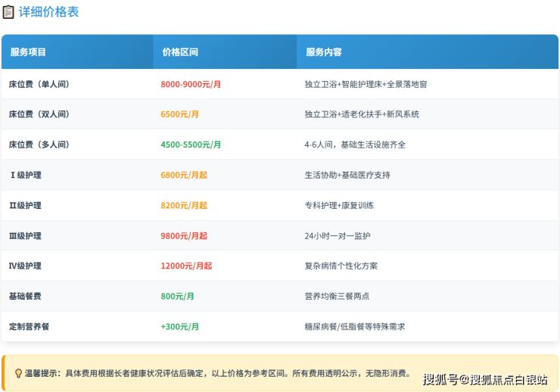Select the 服务项目 column header
Viewport: 560px width, 392px height.
[28, 52]
